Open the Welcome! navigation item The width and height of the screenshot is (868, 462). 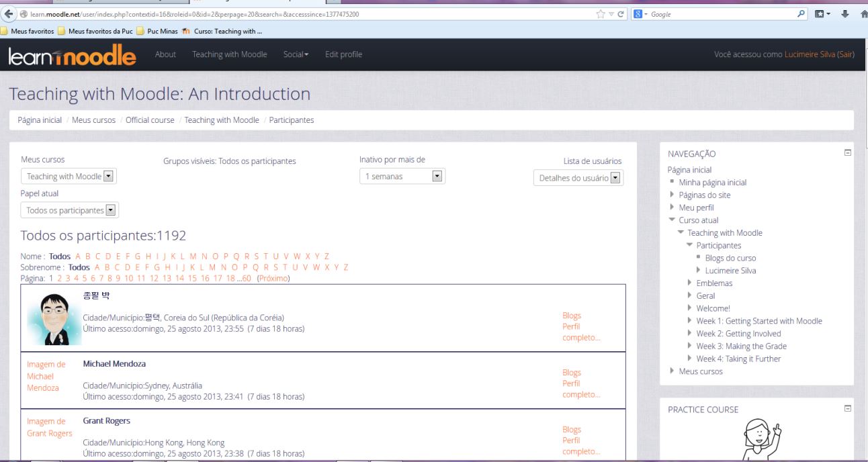pyautogui.click(x=713, y=308)
